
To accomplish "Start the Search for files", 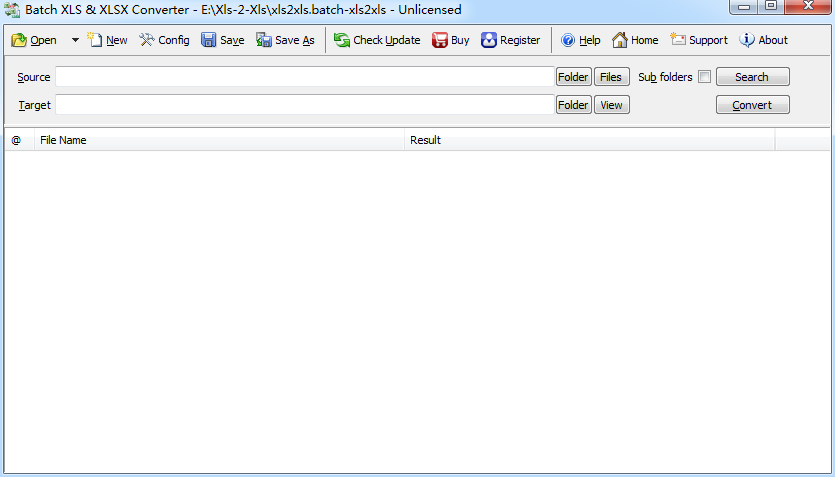I will (752, 77).
